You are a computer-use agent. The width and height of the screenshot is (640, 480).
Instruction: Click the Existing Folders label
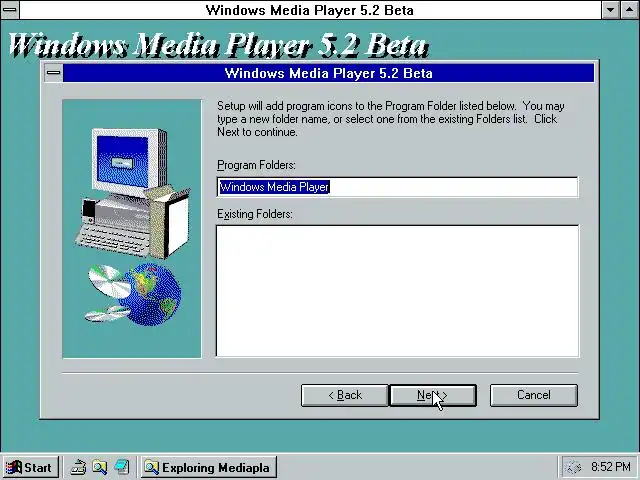point(255,214)
